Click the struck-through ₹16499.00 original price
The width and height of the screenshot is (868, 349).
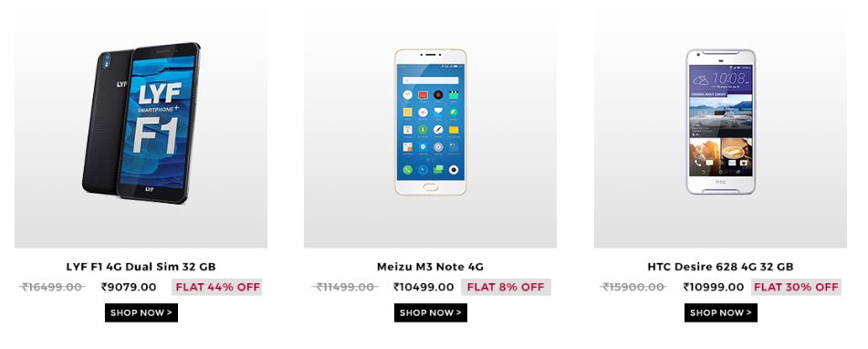pos(52,287)
